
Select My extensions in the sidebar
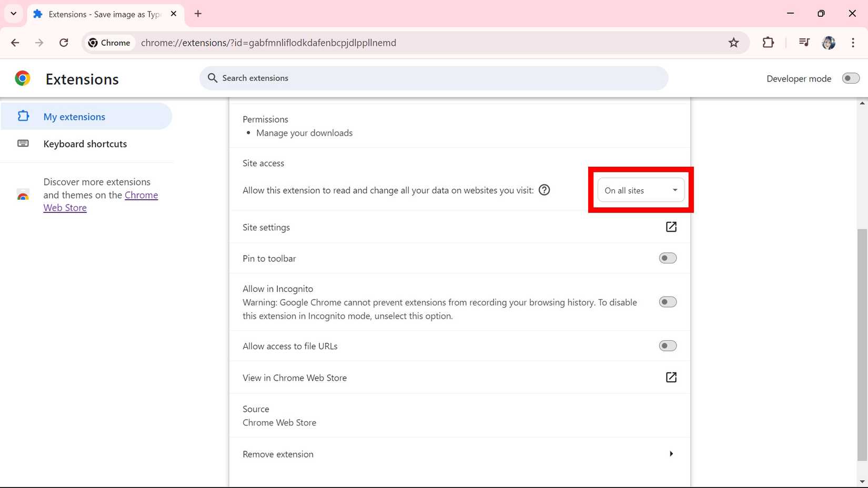pos(74,116)
